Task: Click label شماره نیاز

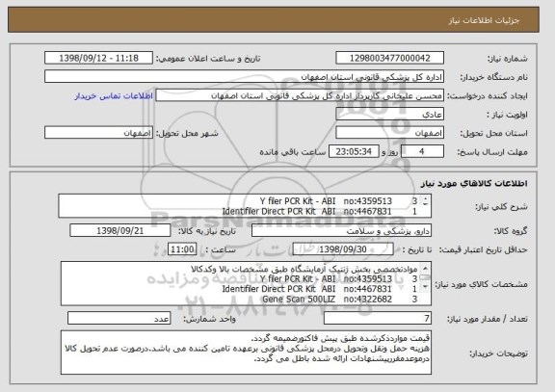Action: pyautogui.click(x=508, y=59)
